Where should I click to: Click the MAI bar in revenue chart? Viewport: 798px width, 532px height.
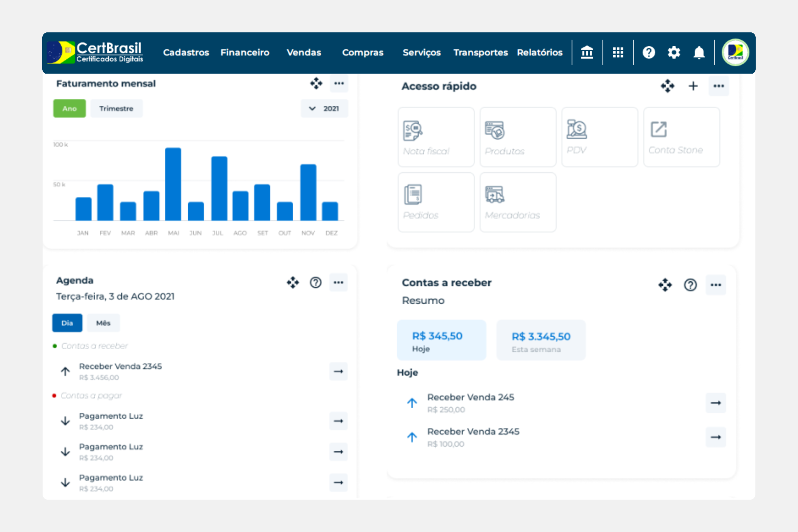pyautogui.click(x=173, y=184)
